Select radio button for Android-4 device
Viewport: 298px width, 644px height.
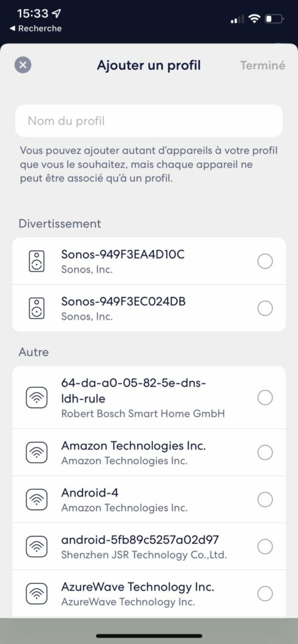265,500
